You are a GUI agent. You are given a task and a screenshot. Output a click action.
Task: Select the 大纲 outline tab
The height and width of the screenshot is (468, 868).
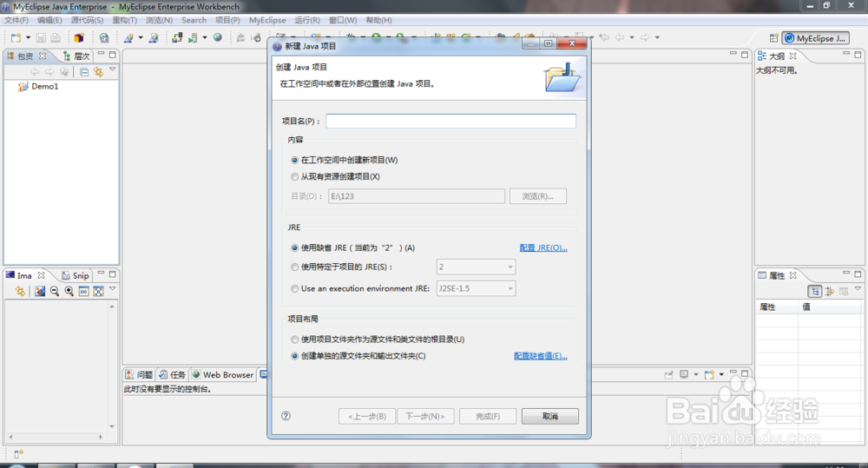[x=777, y=56]
